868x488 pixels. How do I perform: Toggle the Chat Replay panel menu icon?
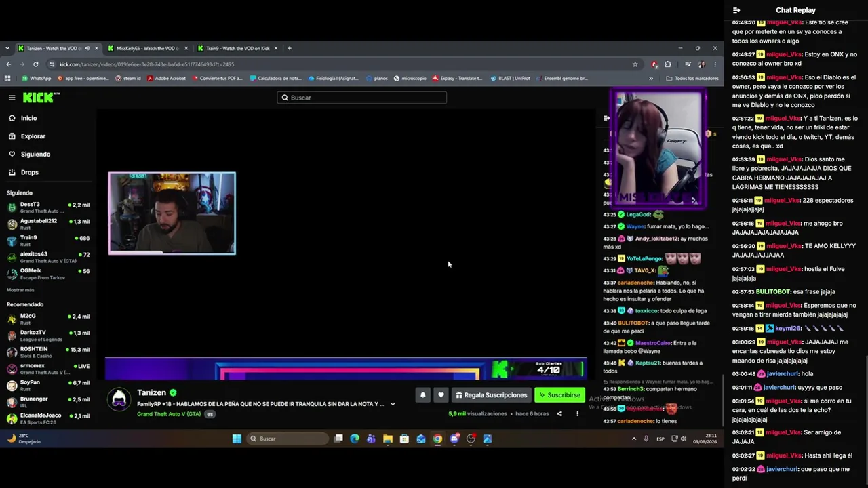(736, 10)
